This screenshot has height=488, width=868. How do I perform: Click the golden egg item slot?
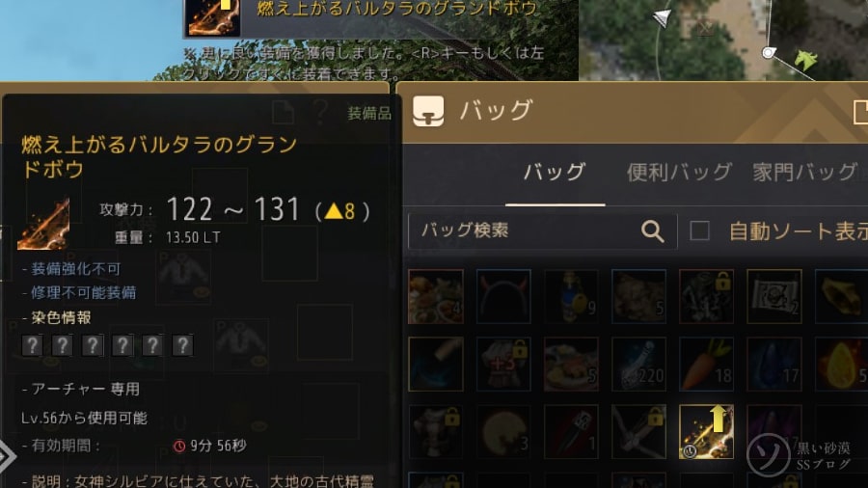841,364
